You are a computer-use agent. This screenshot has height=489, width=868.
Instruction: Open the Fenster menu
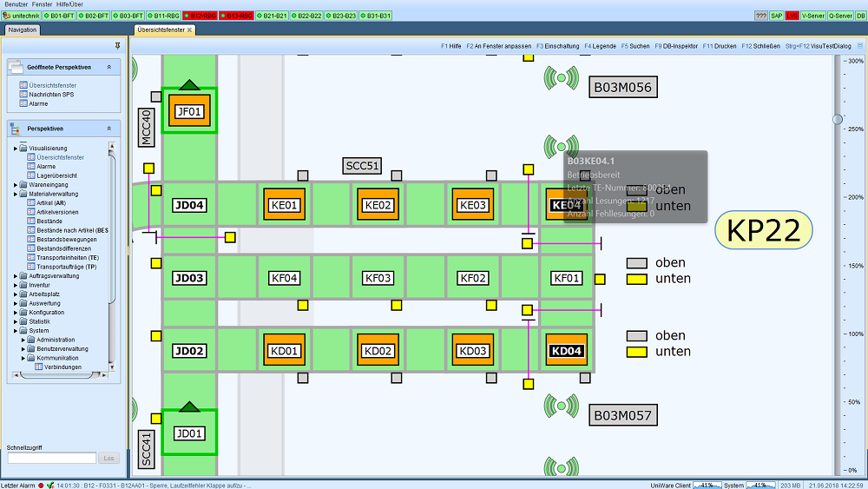coord(42,3)
